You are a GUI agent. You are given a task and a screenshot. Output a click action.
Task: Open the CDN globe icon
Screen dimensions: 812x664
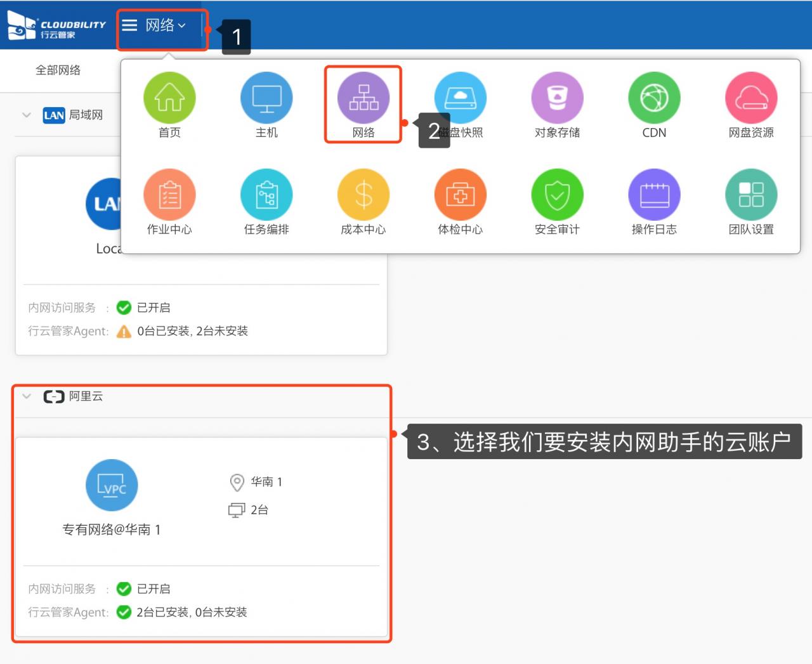coord(654,98)
